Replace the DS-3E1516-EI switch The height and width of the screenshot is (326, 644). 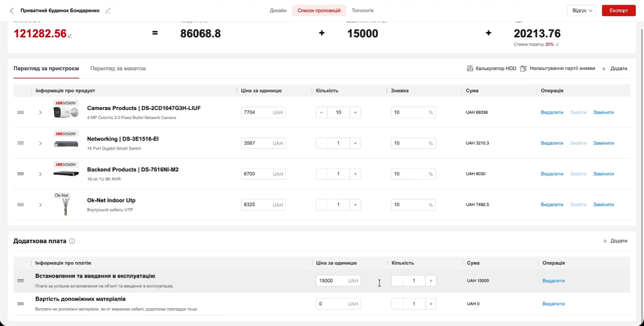[x=604, y=143]
